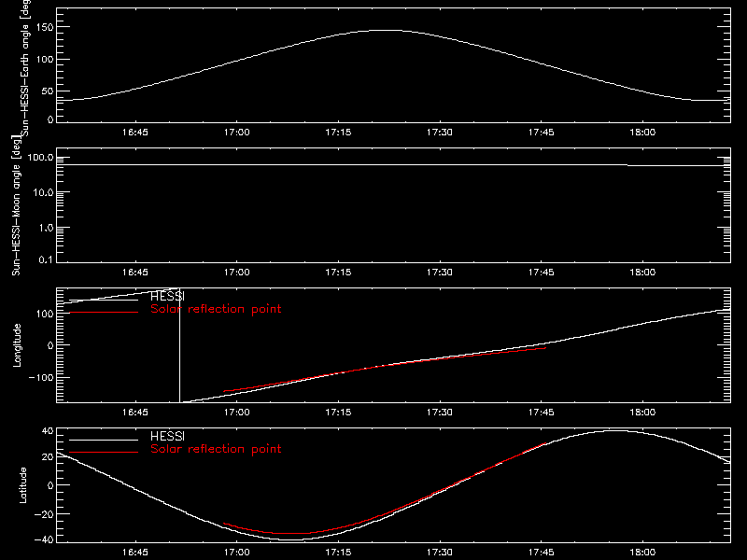The image size is (747, 560).
Task: Click 17:45 under the Moon angle plot
Action: point(542,273)
